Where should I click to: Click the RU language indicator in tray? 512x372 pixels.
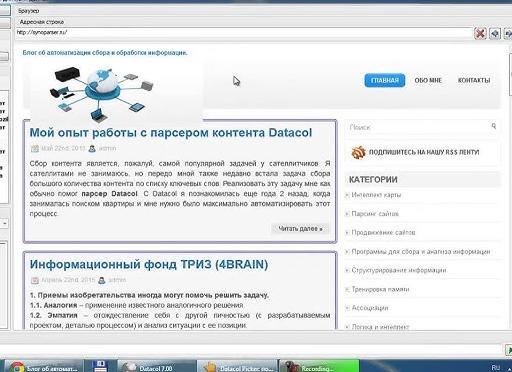tap(496, 367)
